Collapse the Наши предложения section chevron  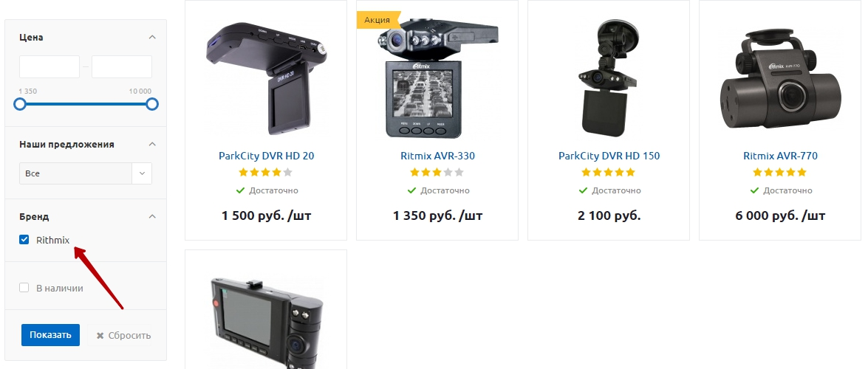(152, 144)
